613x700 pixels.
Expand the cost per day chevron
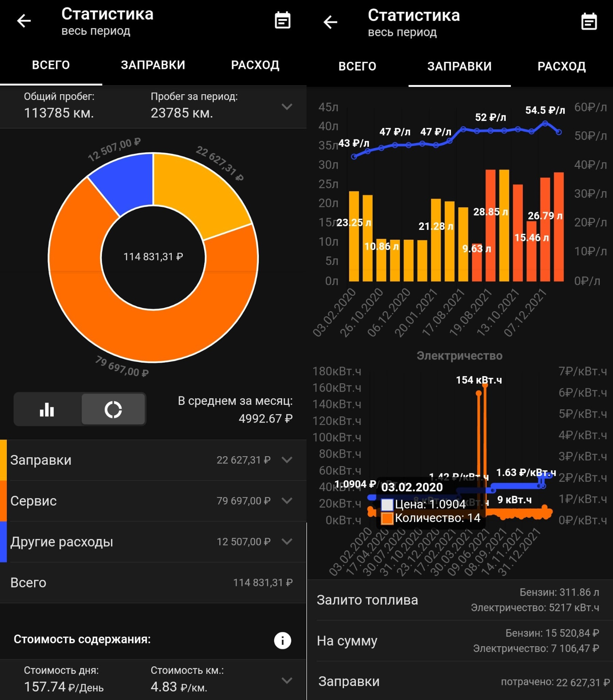click(287, 680)
